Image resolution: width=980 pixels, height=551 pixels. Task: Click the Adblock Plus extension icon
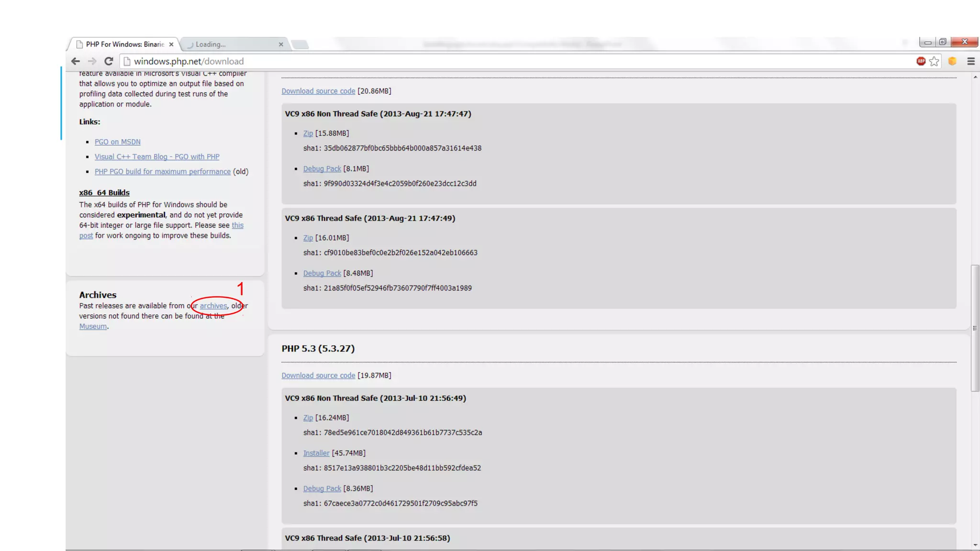click(x=921, y=61)
